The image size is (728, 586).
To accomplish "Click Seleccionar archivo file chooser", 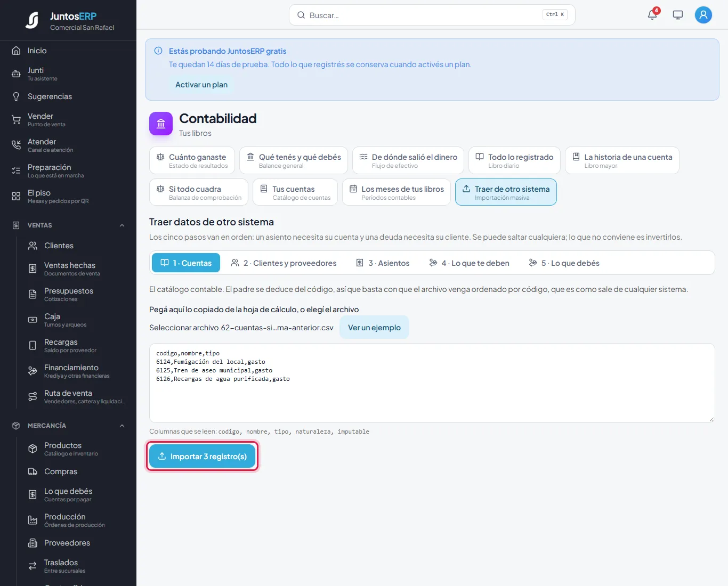I will (x=241, y=328).
